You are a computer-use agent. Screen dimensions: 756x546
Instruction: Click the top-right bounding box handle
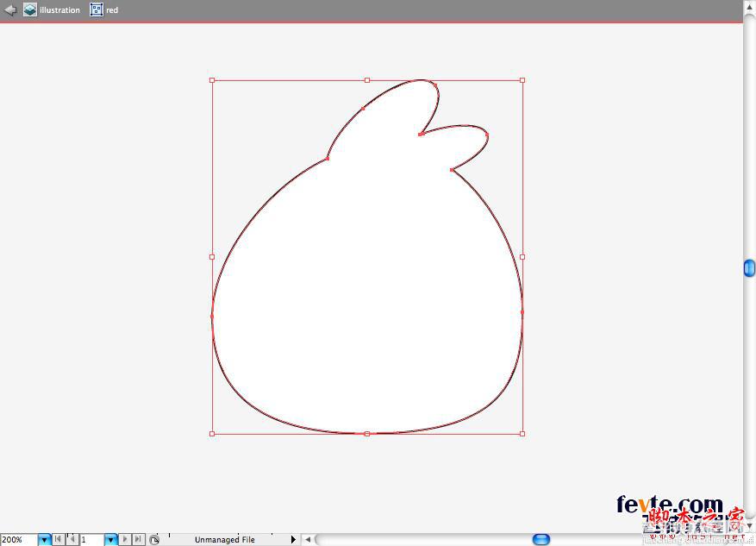[522, 80]
